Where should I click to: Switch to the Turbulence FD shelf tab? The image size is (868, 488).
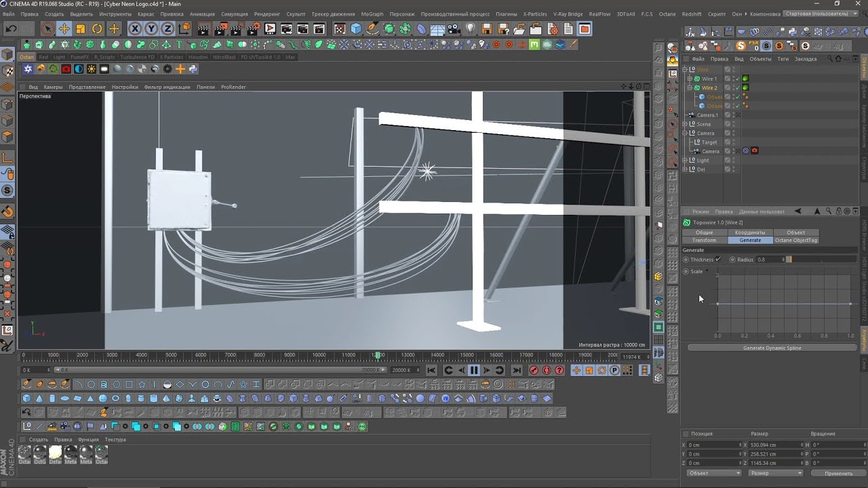click(137, 57)
